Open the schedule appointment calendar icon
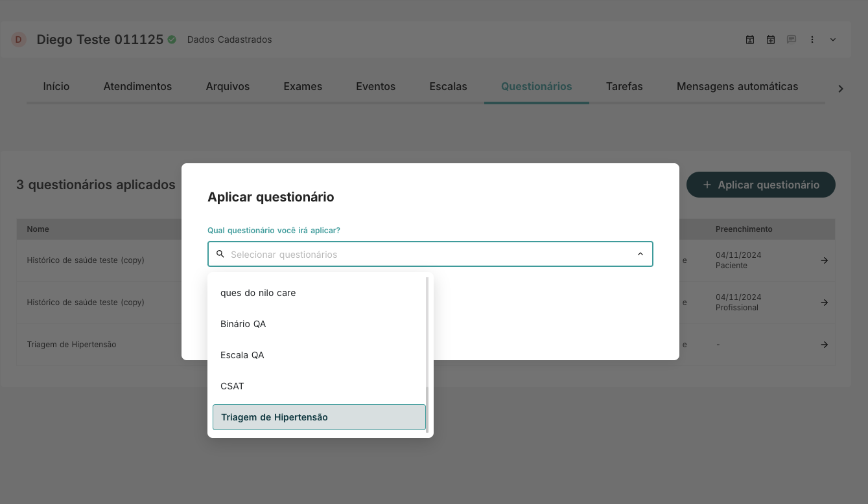The width and height of the screenshot is (868, 504). pos(750,40)
